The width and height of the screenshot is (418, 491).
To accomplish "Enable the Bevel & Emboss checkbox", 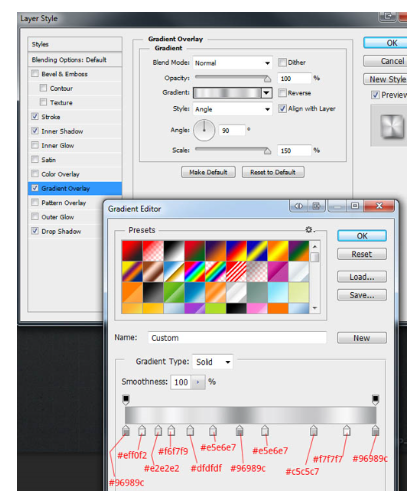I will (x=35, y=73).
